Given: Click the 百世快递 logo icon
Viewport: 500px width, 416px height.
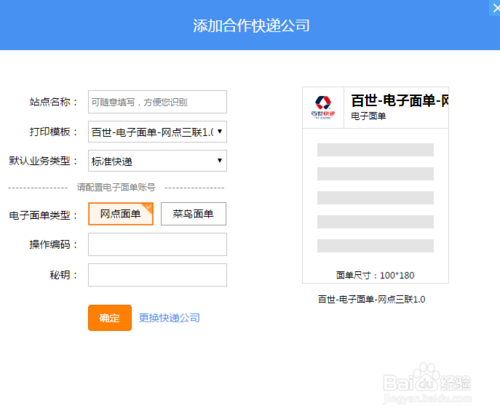Looking at the screenshot, I should coord(323,107).
